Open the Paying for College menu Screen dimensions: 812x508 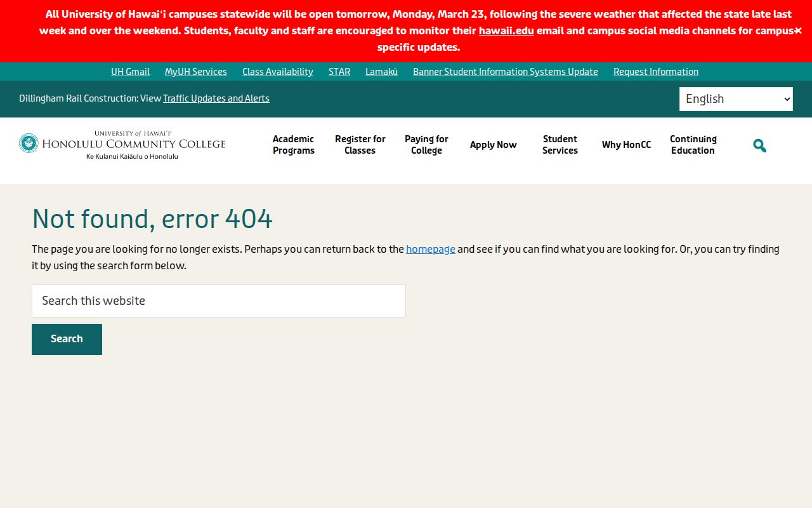click(x=426, y=145)
